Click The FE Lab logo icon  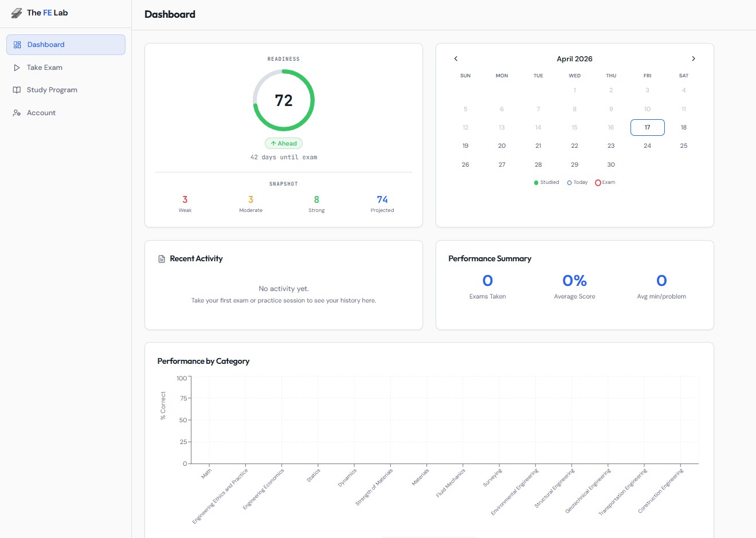click(17, 13)
